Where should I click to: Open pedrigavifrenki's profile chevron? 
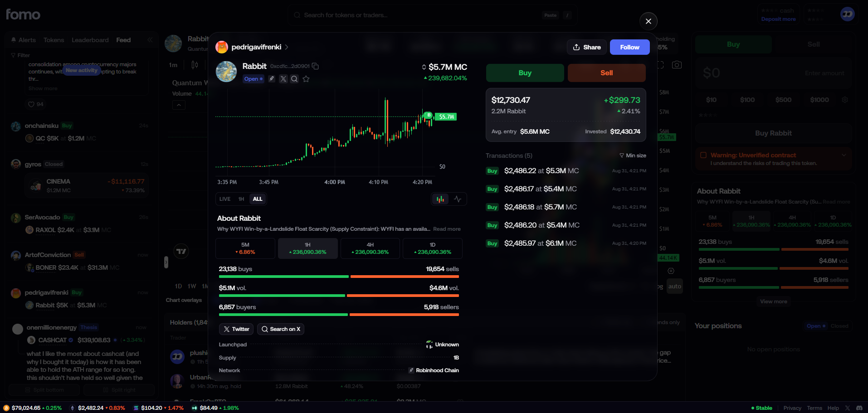(x=287, y=47)
